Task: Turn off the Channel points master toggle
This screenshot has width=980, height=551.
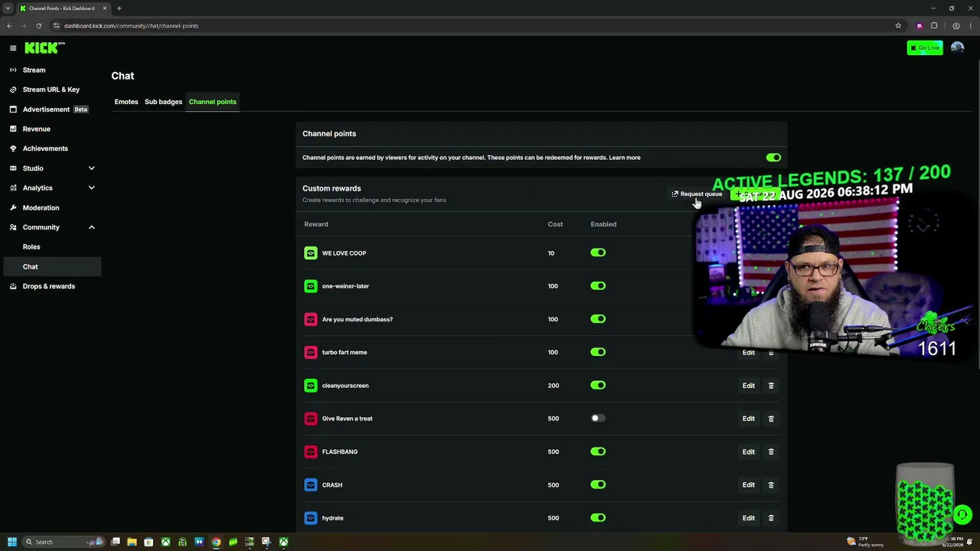Action: point(773,158)
